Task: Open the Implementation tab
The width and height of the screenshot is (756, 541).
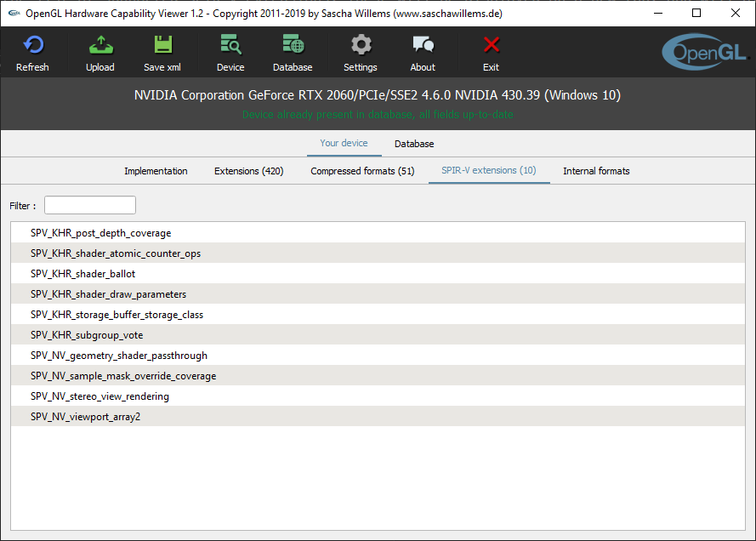Action: [156, 171]
